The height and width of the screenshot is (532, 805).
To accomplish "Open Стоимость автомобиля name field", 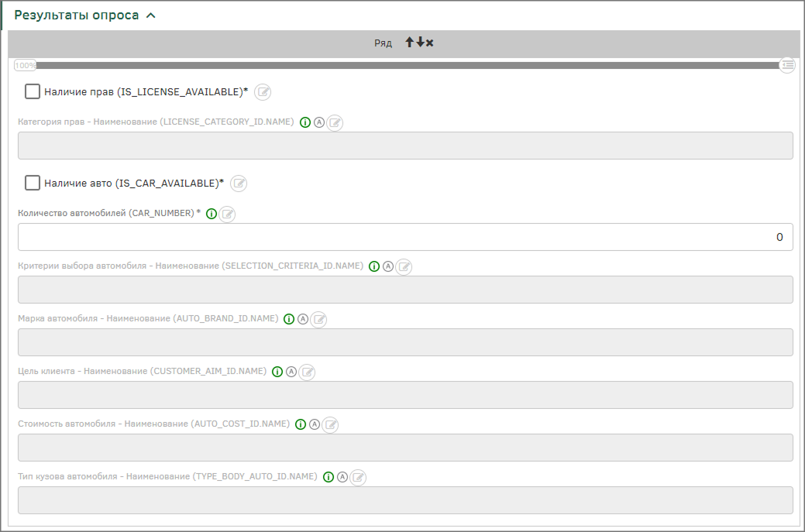I will (x=404, y=448).
